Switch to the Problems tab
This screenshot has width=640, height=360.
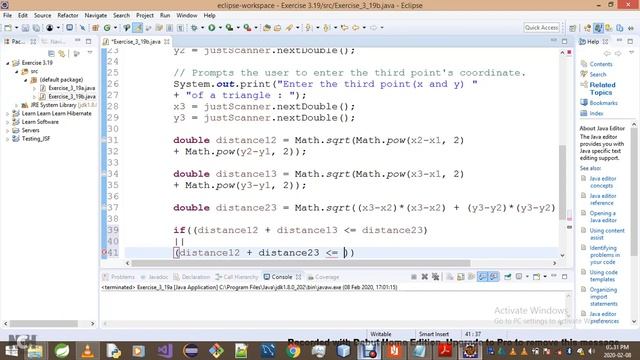(x=118, y=277)
